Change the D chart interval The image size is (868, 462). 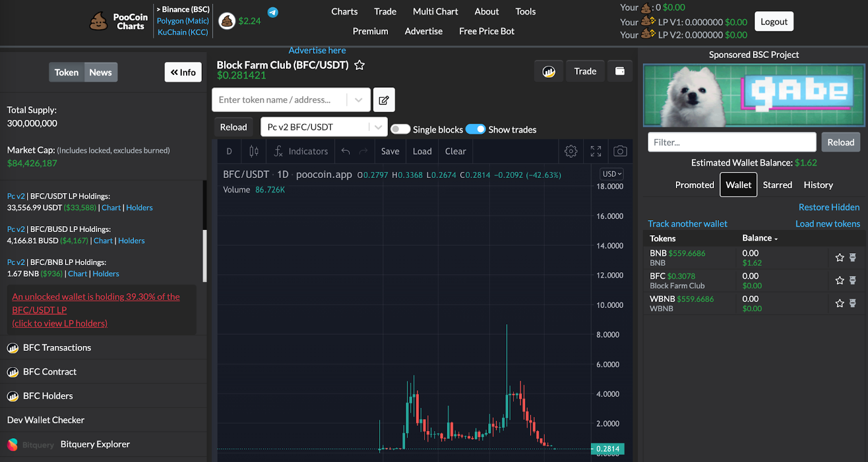tap(229, 151)
